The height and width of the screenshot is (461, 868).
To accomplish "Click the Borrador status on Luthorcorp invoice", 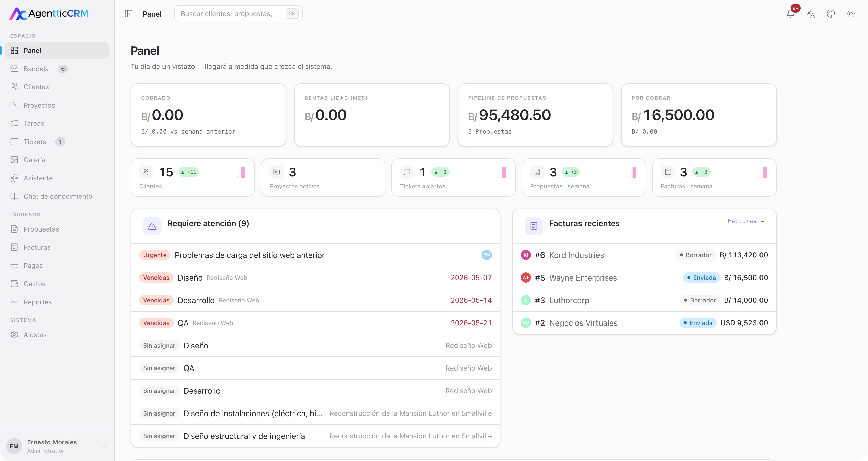I will click(x=699, y=300).
